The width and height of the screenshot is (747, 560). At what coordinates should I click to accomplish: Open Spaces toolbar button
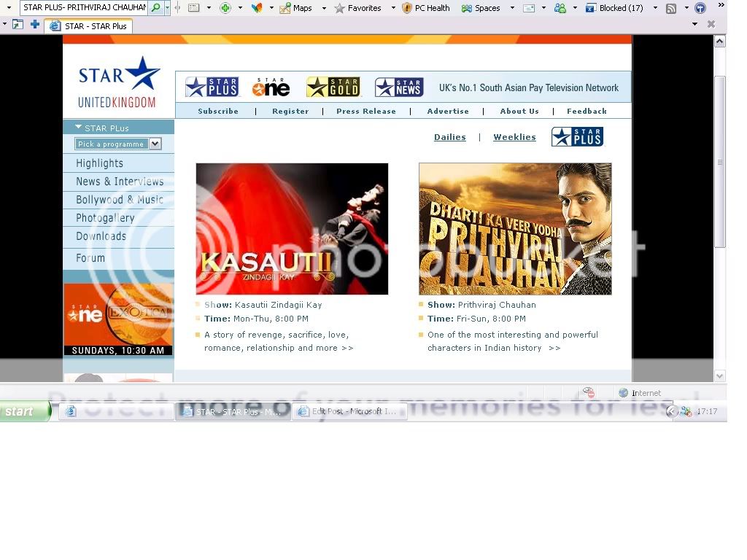pos(481,8)
